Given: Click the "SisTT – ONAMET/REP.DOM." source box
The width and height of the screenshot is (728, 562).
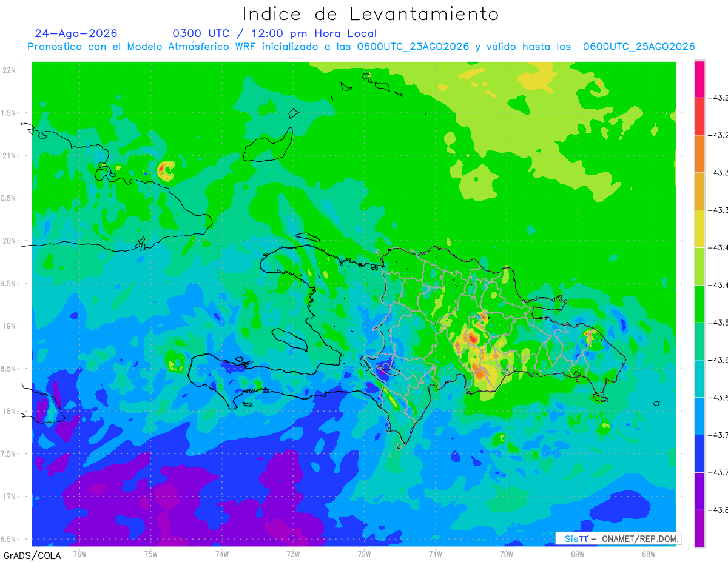Looking at the screenshot, I should (x=618, y=538).
